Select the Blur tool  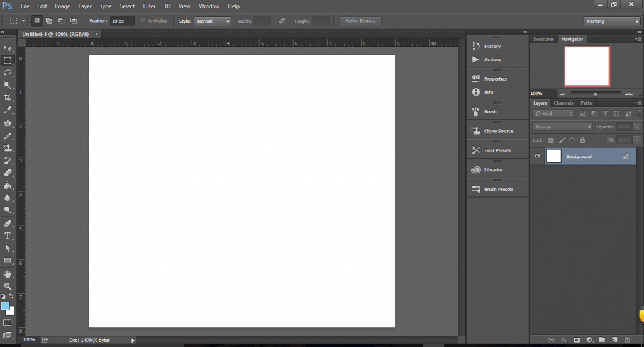8,197
